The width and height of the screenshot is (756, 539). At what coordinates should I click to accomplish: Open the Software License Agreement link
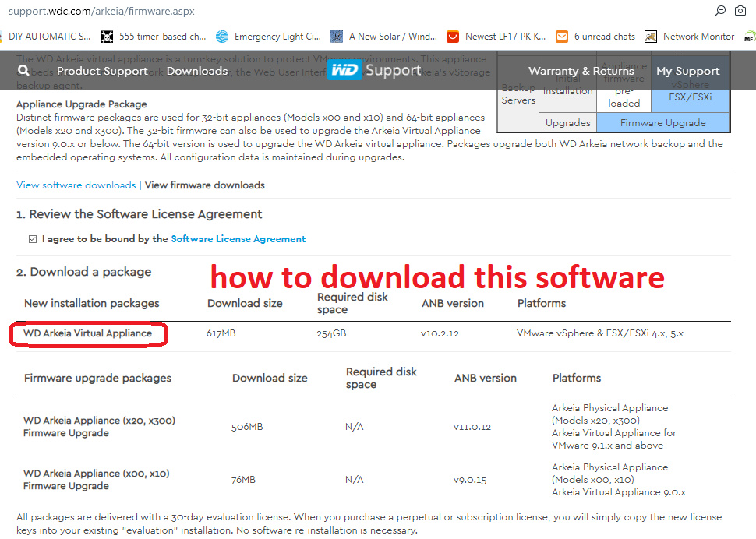(238, 239)
